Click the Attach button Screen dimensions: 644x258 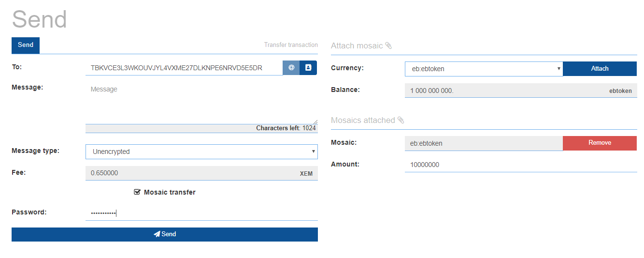pyautogui.click(x=600, y=69)
